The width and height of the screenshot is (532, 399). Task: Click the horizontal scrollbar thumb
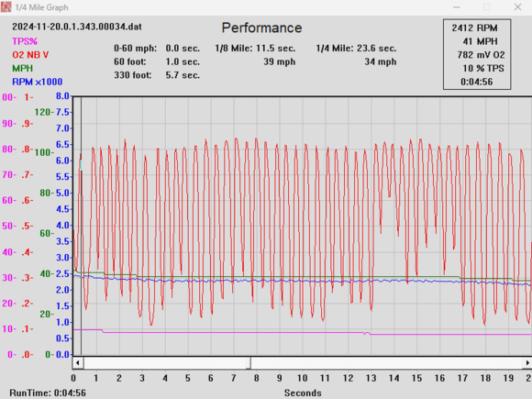click(x=167, y=362)
